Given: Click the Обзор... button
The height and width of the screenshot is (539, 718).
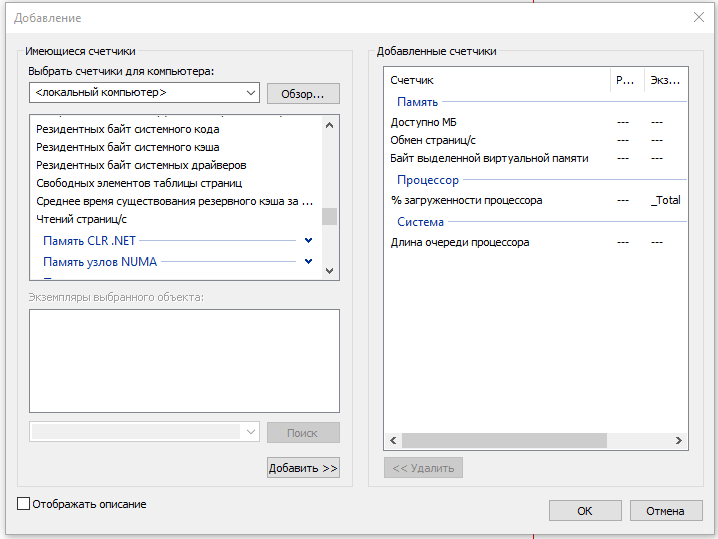Looking at the screenshot, I should pos(303,93).
